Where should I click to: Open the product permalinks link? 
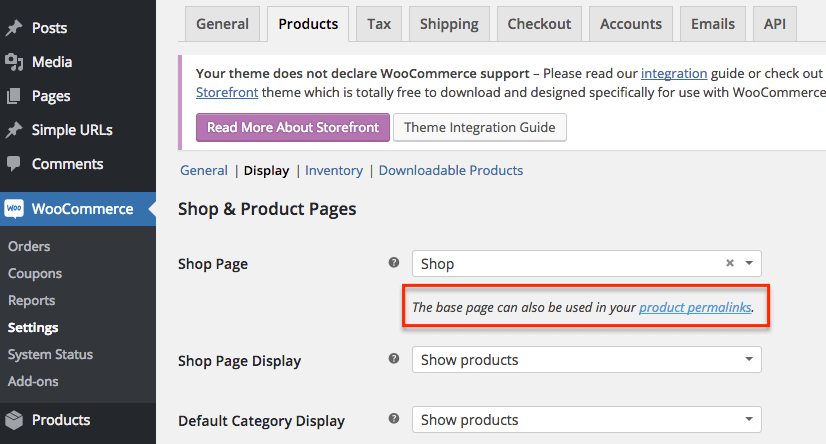tap(695, 307)
